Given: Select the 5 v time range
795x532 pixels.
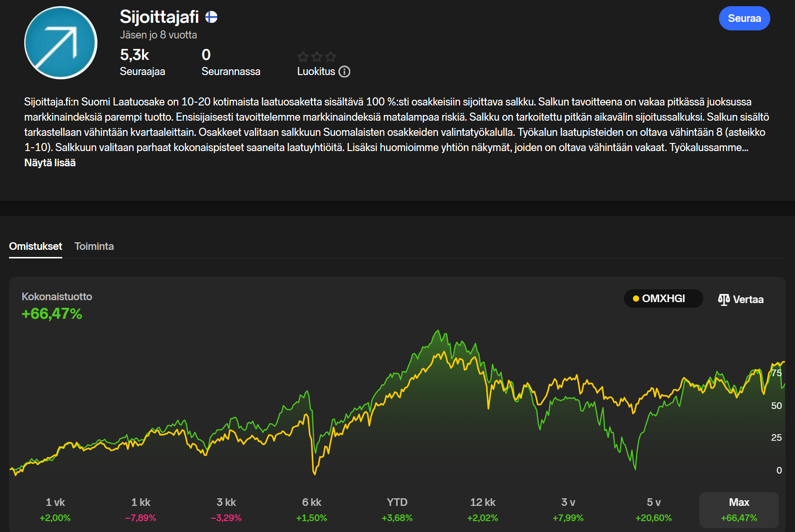Looking at the screenshot, I should [653, 509].
